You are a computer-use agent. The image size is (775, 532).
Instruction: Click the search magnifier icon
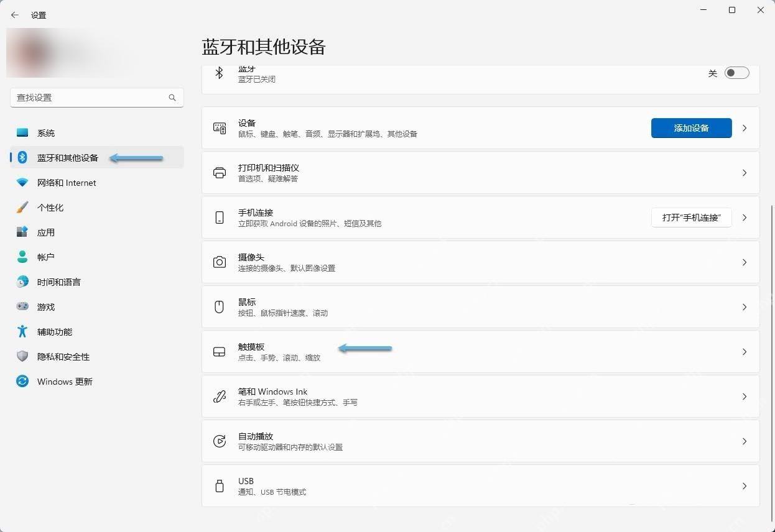[172, 98]
